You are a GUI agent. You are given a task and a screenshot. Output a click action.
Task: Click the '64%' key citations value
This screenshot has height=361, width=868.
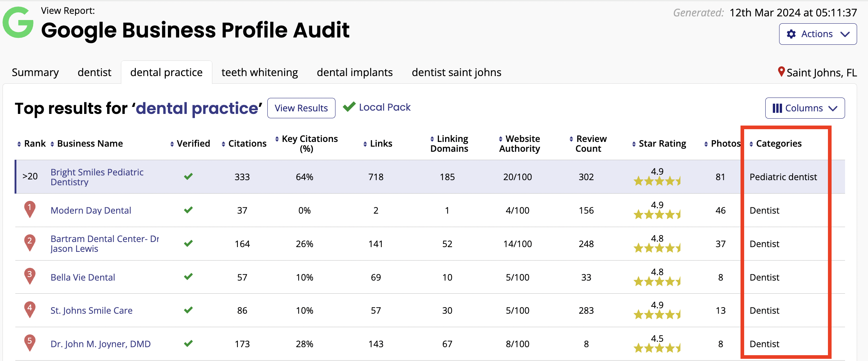(x=305, y=177)
